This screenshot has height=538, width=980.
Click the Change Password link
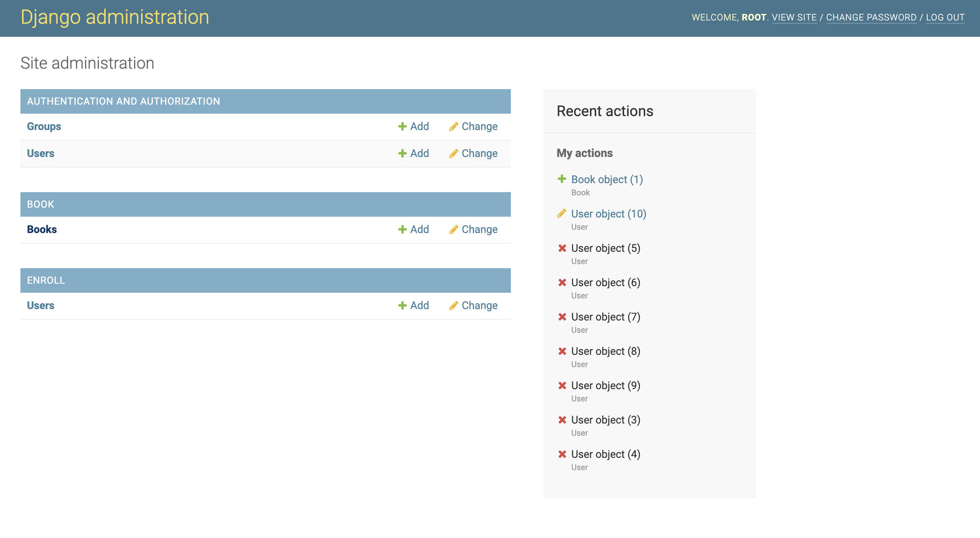click(871, 18)
